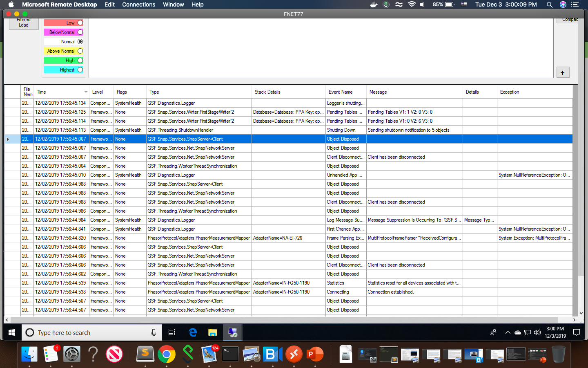Open Sublime Text from the Dock
Viewport: 588px width, 368px height.
coord(145,354)
